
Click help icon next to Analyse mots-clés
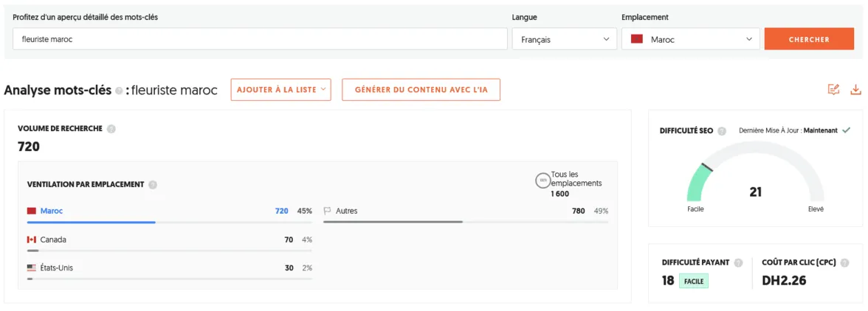click(x=118, y=91)
